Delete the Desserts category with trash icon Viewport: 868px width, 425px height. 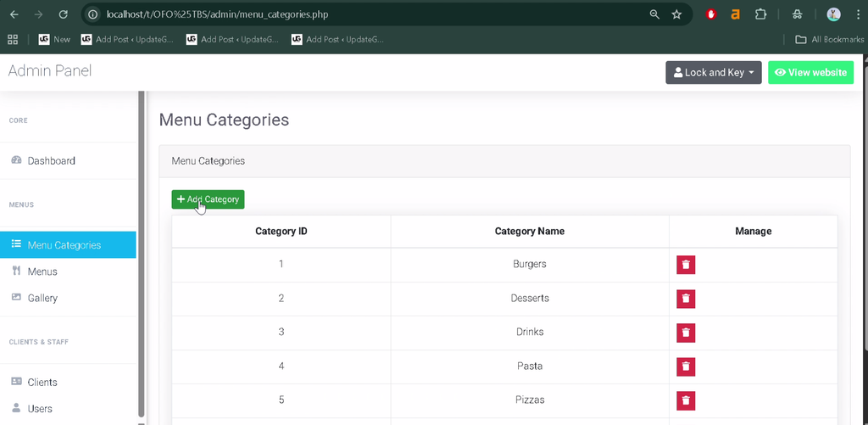tap(686, 299)
